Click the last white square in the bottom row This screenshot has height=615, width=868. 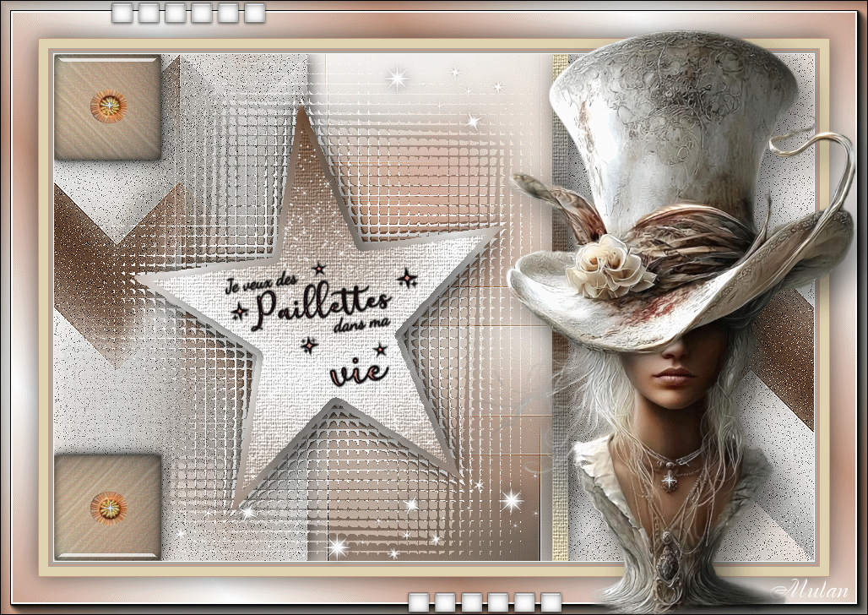(x=551, y=602)
